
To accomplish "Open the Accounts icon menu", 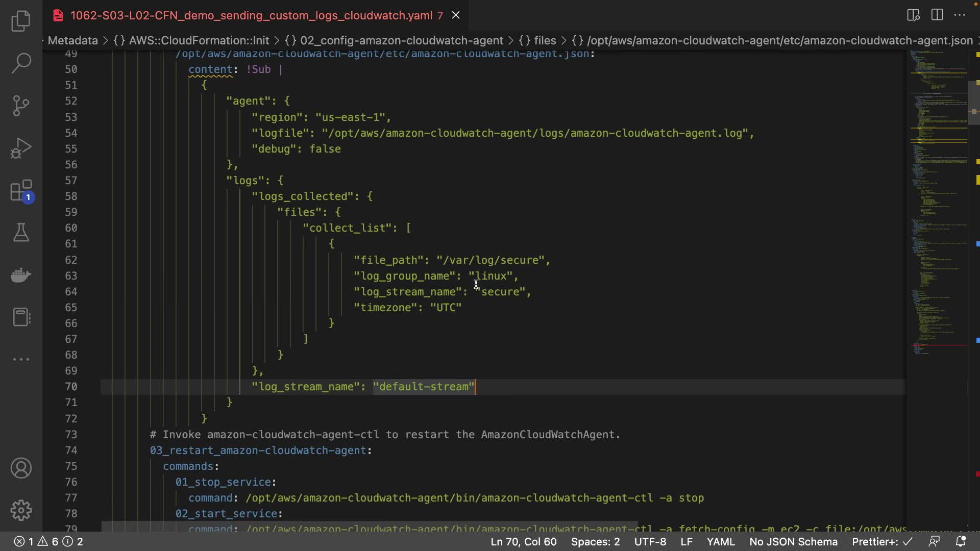I will pos(21,468).
